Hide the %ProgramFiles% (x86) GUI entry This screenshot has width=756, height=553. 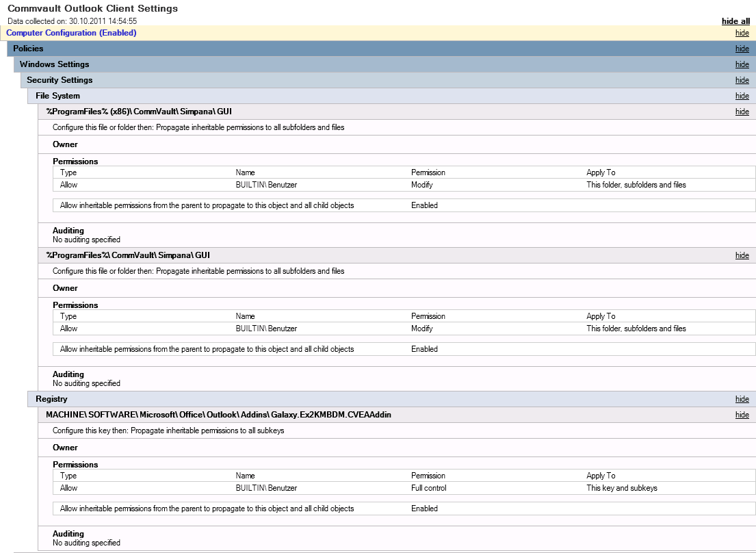point(742,112)
